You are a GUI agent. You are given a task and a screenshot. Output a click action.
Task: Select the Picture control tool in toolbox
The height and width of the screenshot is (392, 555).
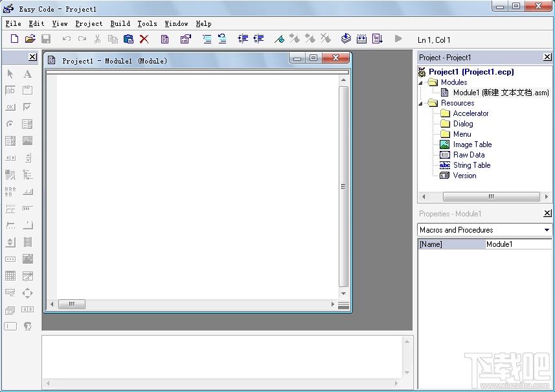click(27, 141)
